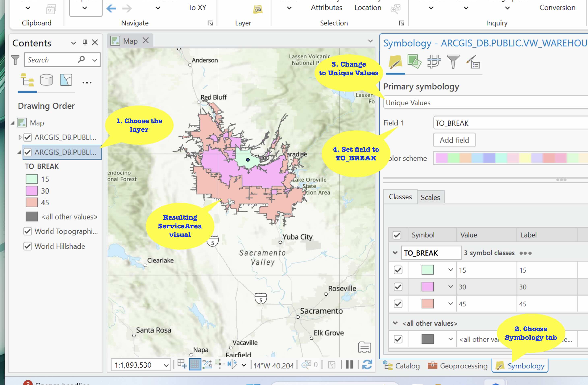This screenshot has height=385, width=588.
Task: Collapse the TO_BREAK symbol classes group
Action: [x=395, y=253]
